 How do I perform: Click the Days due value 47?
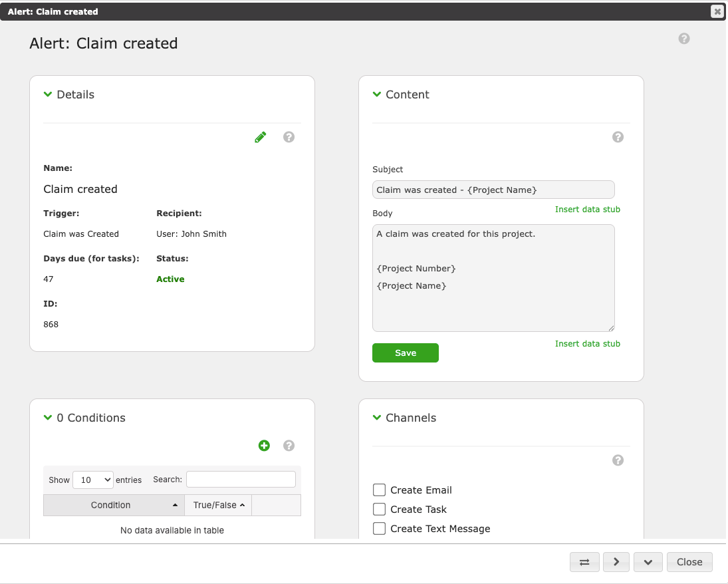pos(49,279)
